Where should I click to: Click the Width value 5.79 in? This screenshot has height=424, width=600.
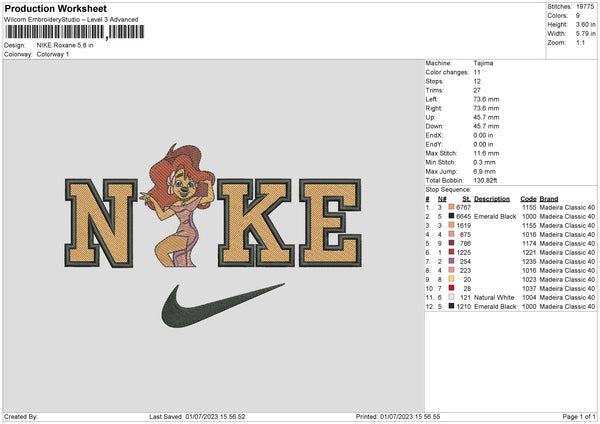click(585, 34)
